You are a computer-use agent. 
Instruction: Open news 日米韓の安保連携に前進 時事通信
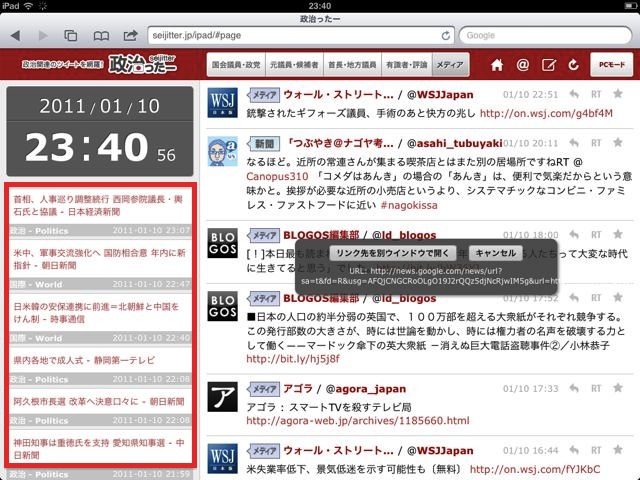pyautogui.click(x=96, y=313)
